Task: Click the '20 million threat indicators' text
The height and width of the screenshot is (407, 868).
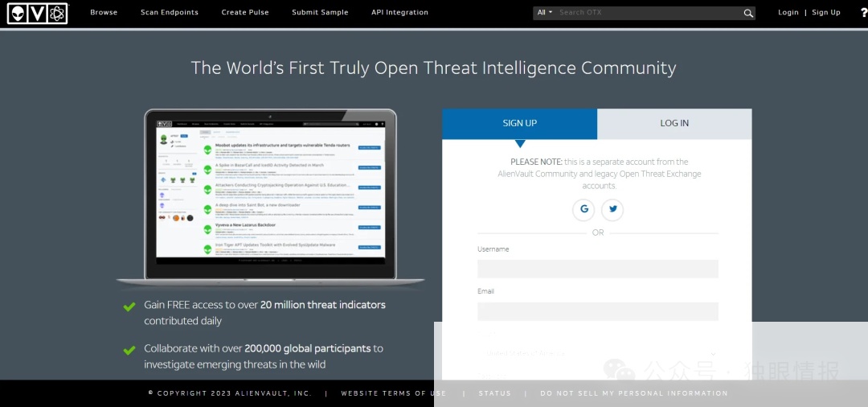Action: tap(323, 305)
